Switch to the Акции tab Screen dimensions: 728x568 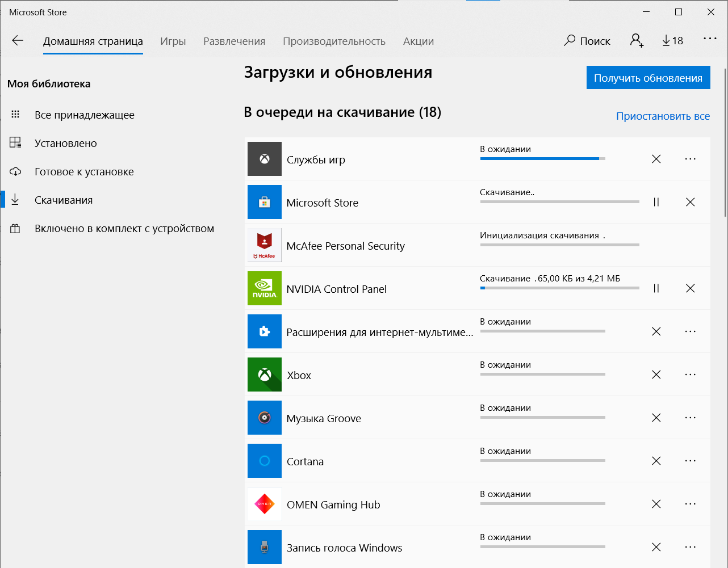tap(419, 41)
